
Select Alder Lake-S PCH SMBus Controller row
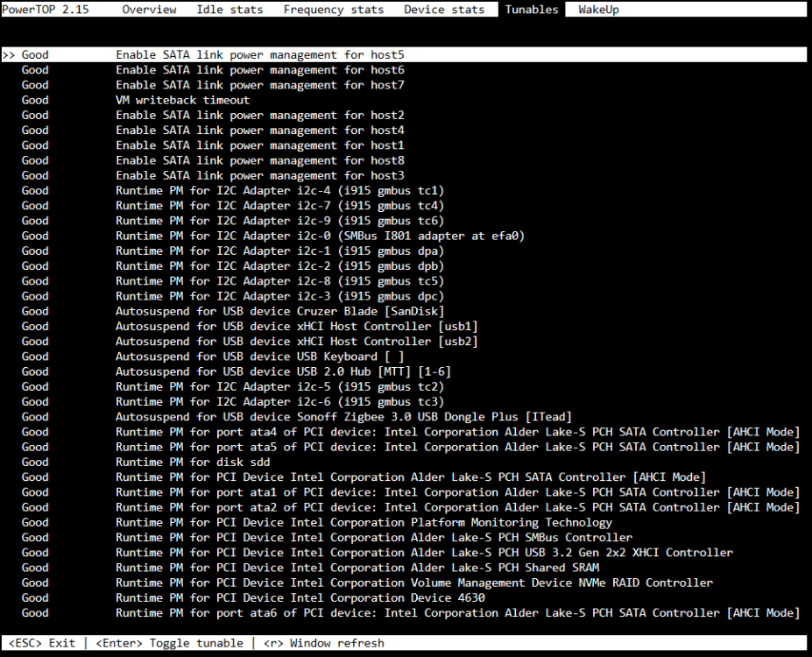coord(404,537)
